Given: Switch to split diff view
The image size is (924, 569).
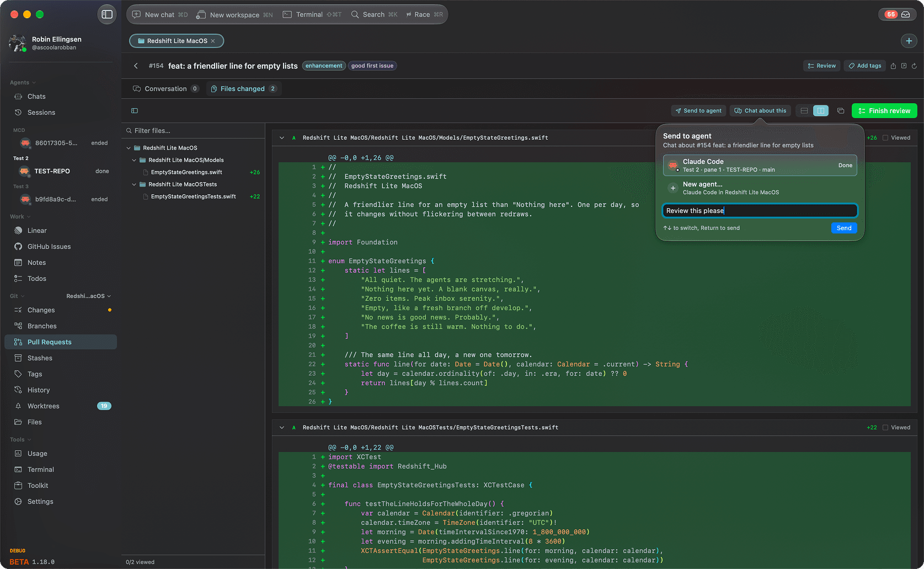Looking at the screenshot, I should tap(821, 111).
